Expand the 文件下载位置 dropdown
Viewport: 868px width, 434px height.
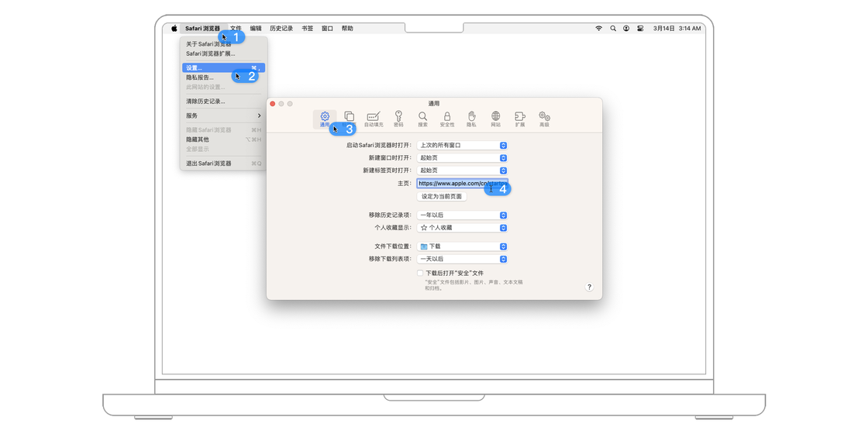462,246
